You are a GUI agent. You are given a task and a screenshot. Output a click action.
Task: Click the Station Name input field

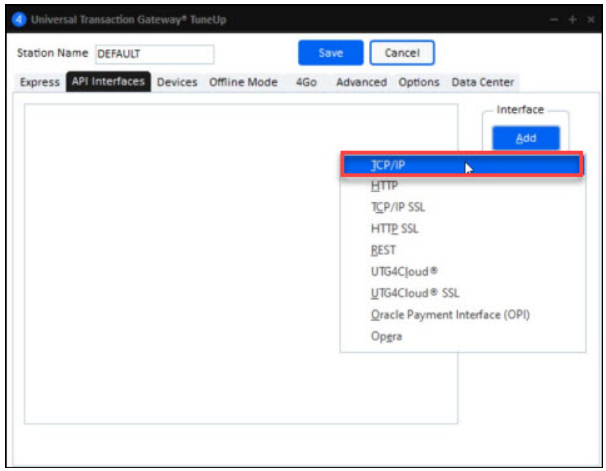click(x=153, y=55)
